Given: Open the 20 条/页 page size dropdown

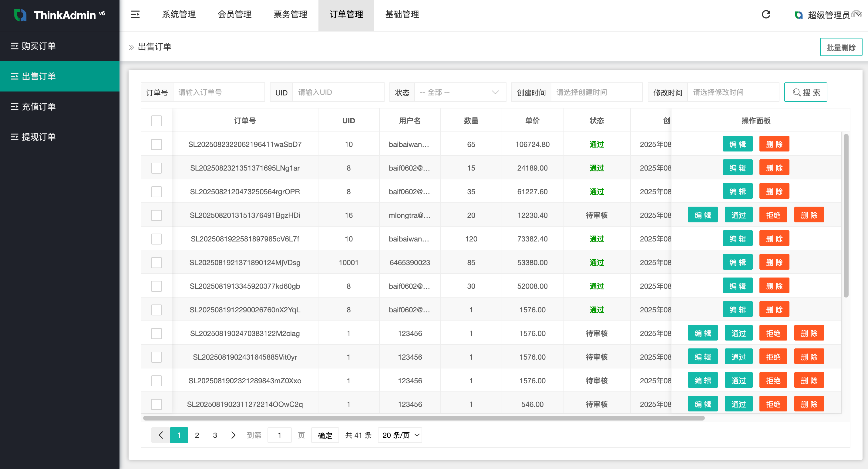Looking at the screenshot, I should click(x=400, y=435).
